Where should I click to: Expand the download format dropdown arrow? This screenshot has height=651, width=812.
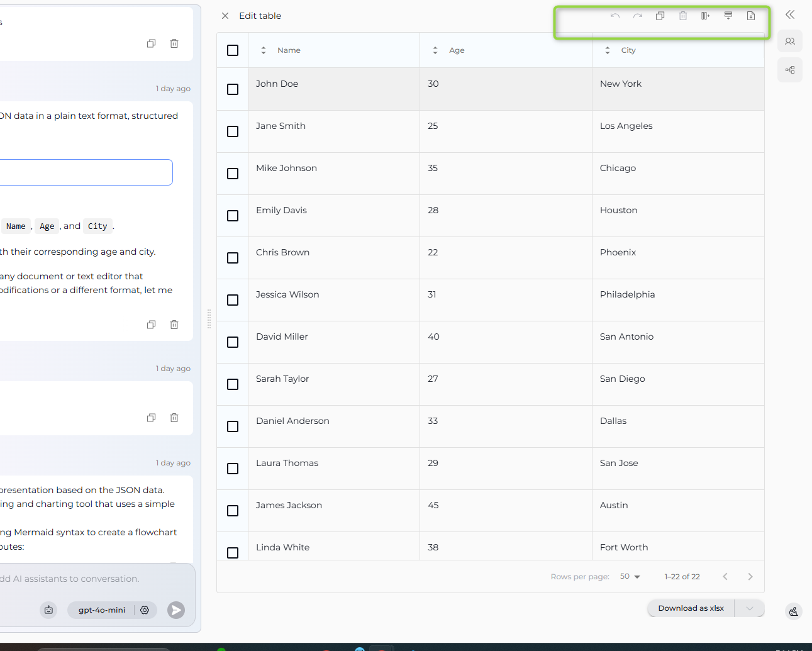click(x=749, y=608)
